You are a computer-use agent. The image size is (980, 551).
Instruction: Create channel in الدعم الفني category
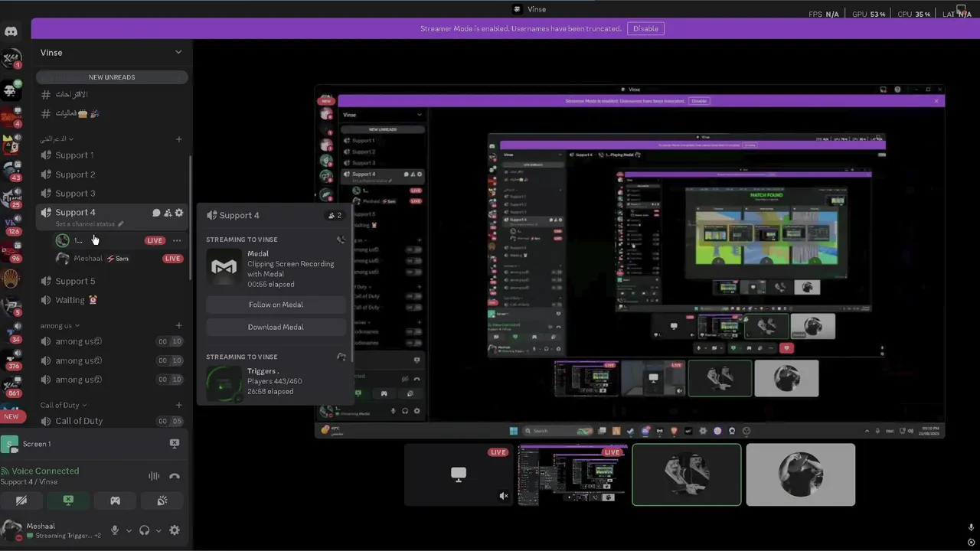click(179, 139)
